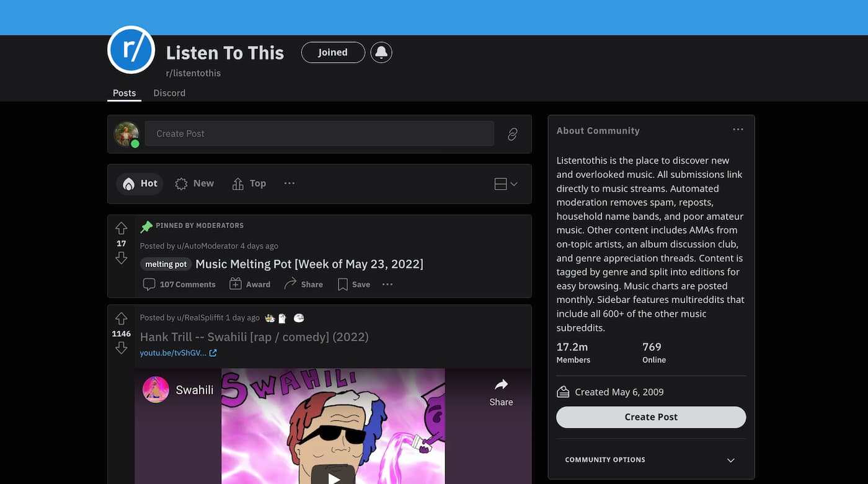Upvote the Hank Trill Swahili post
This screenshot has width=868, height=484.
[122, 319]
